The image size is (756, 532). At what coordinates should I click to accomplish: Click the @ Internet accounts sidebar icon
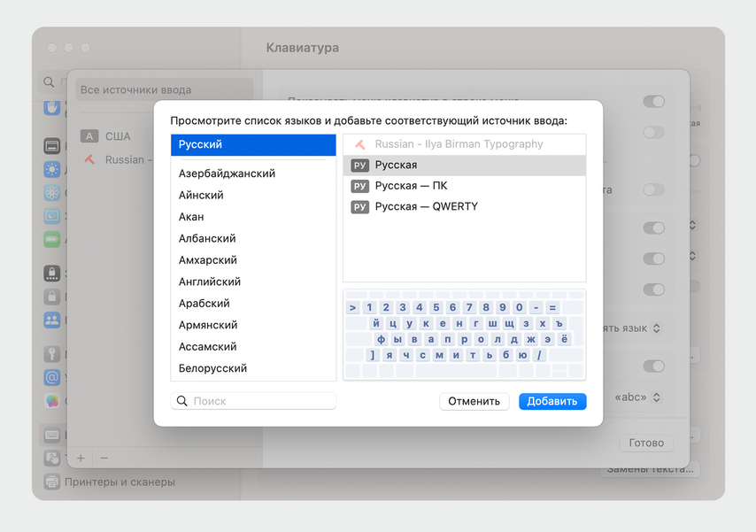(51, 377)
